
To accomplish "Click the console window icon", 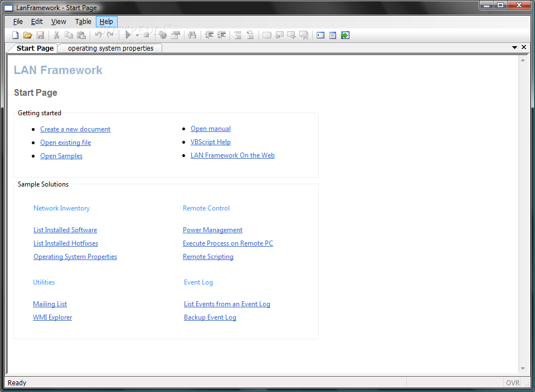I will point(320,35).
